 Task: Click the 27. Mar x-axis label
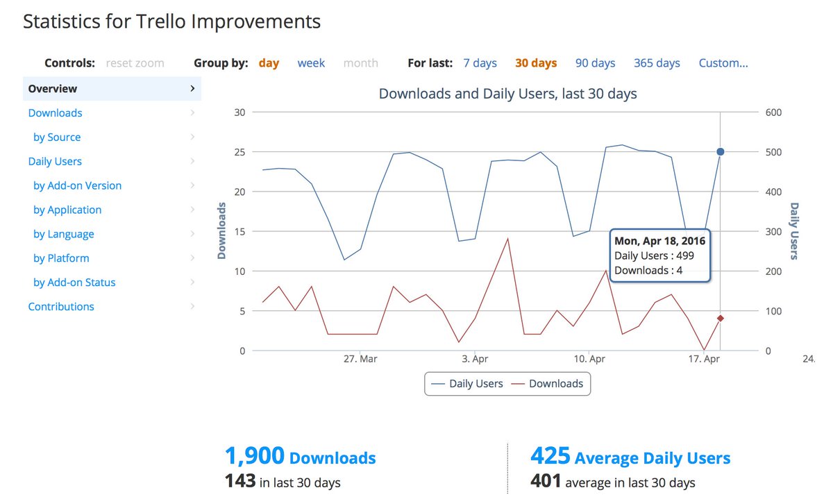pos(360,359)
